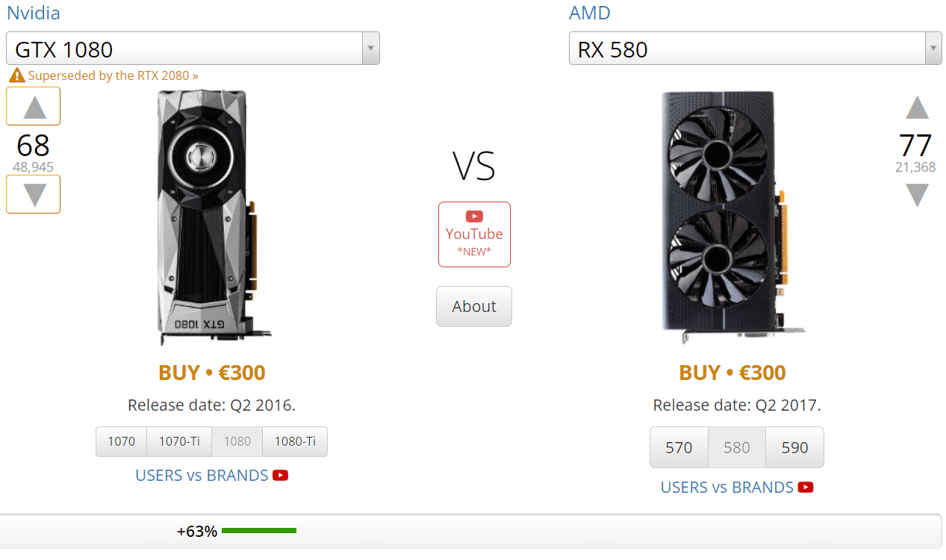This screenshot has height=560, width=946.
Task: Switch to the 1070 model tab
Action: (x=122, y=441)
